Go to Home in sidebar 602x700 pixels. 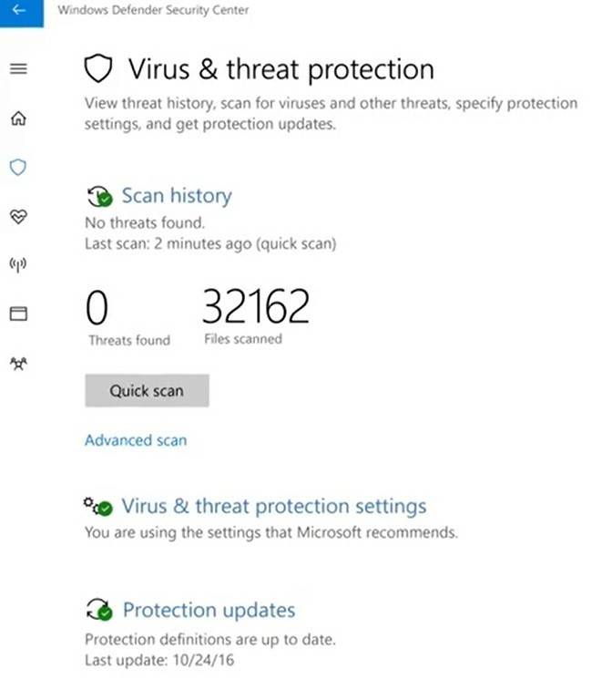19,118
